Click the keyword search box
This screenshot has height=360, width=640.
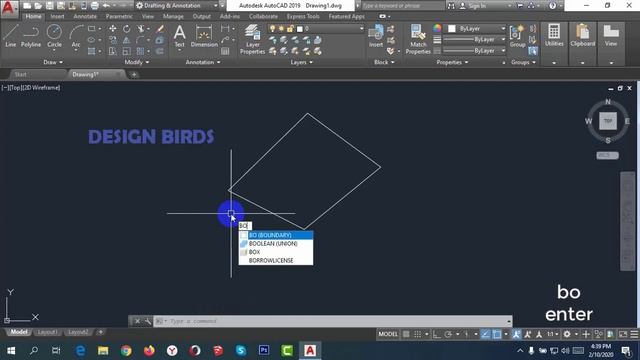pyautogui.click(x=403, y=6)
